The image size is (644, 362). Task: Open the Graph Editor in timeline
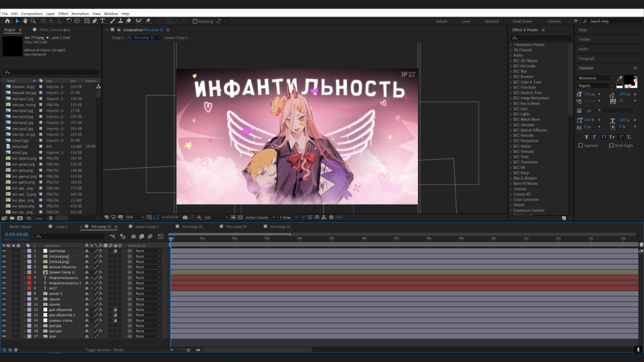point(160,236)
